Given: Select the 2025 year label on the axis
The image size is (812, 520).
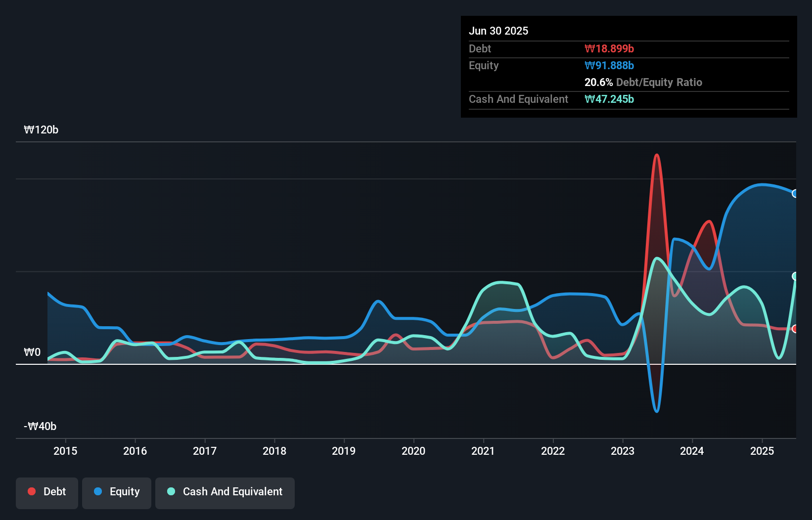Looking at the screenshot, I should pyautogui.click(x=762, y=451).
